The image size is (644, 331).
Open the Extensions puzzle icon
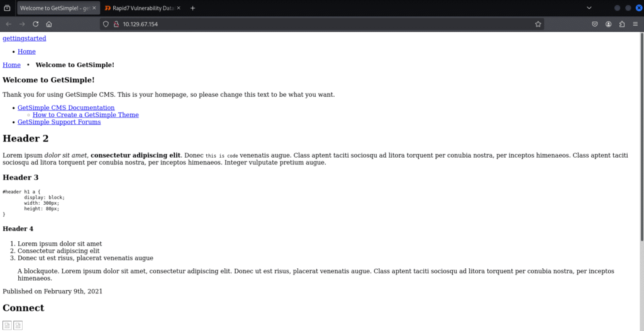point(622,24)
